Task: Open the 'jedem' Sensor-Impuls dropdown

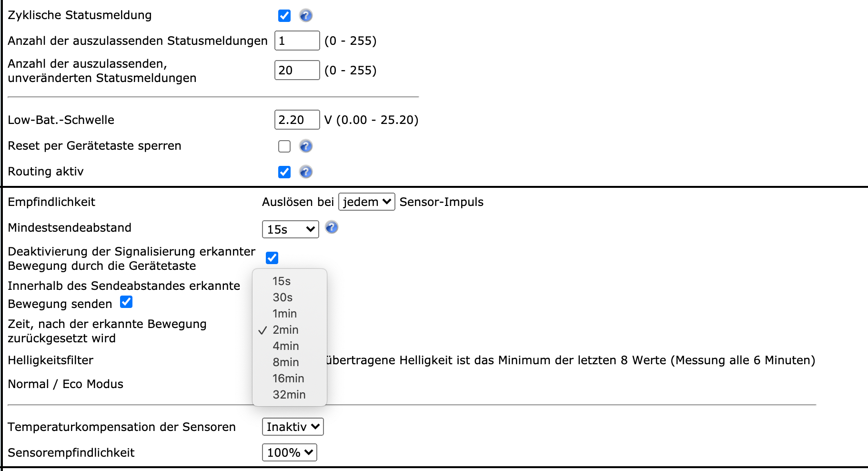Action: coord(367,202)
